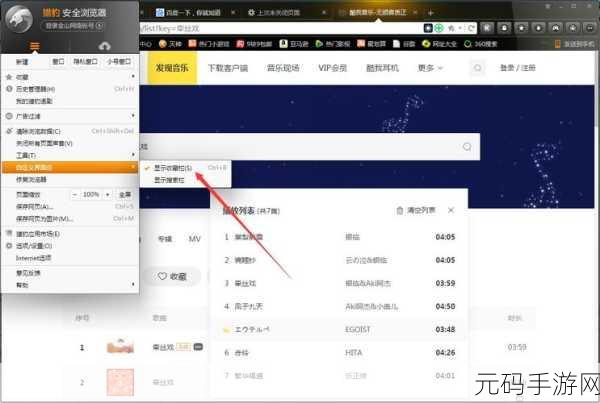Select the save page (A) menu entry
The width and height of the screenshot is (600, 403).
[x=70, y=207]
